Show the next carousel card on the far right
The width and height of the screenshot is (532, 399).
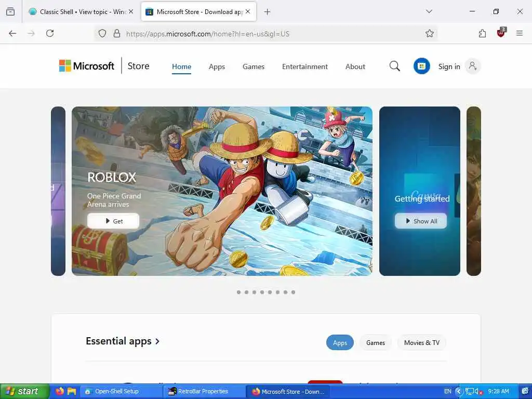pyautogui.click(x=474, y=191)
